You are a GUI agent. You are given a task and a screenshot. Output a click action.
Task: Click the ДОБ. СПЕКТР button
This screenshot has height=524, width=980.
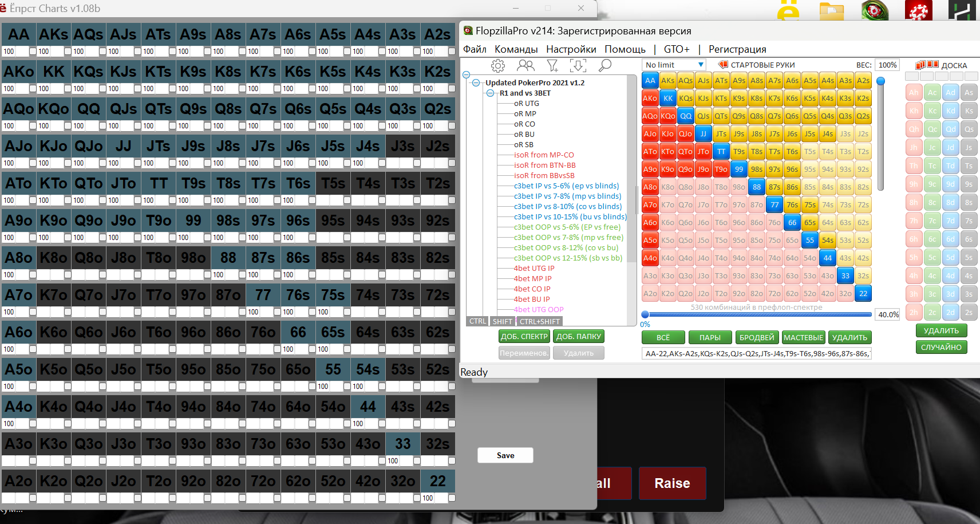[524, 337]
